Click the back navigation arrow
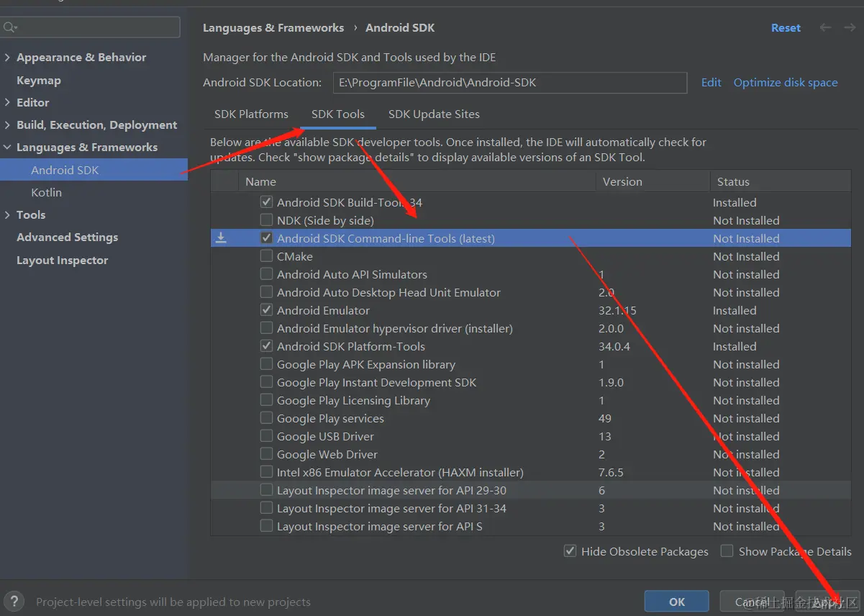 (825, 27)
